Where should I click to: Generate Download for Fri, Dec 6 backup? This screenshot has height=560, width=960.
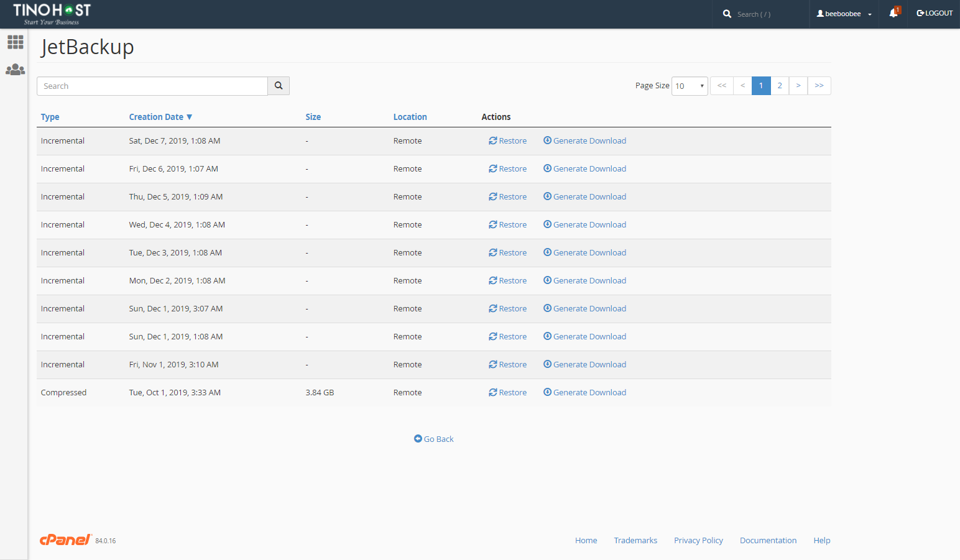click(x=584, y=169)
